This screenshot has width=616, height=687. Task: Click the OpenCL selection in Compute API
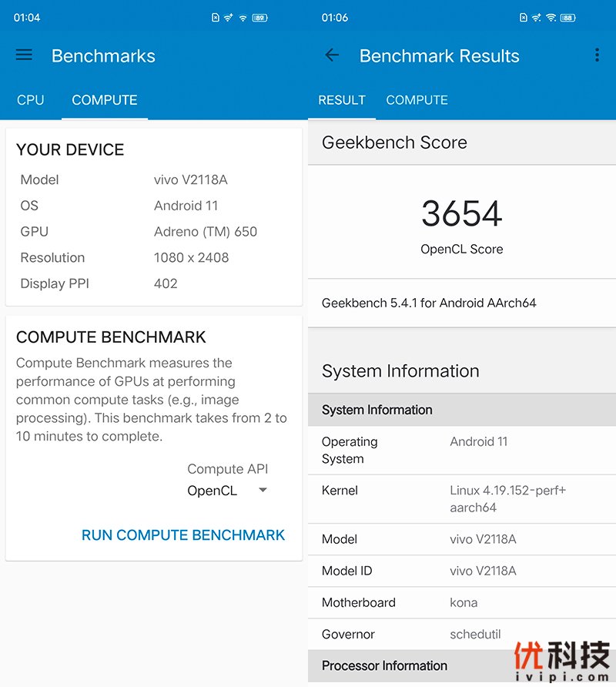tap(213, 491)
